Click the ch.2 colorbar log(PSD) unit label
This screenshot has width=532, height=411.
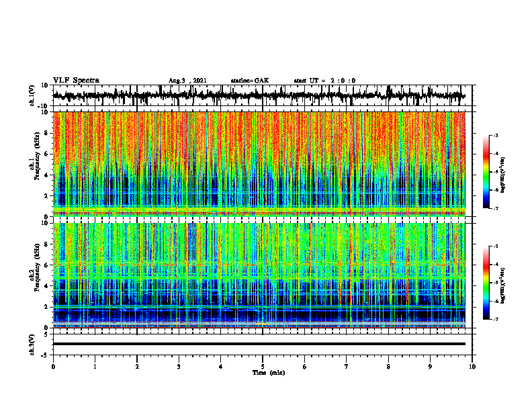tap(502, 285)
